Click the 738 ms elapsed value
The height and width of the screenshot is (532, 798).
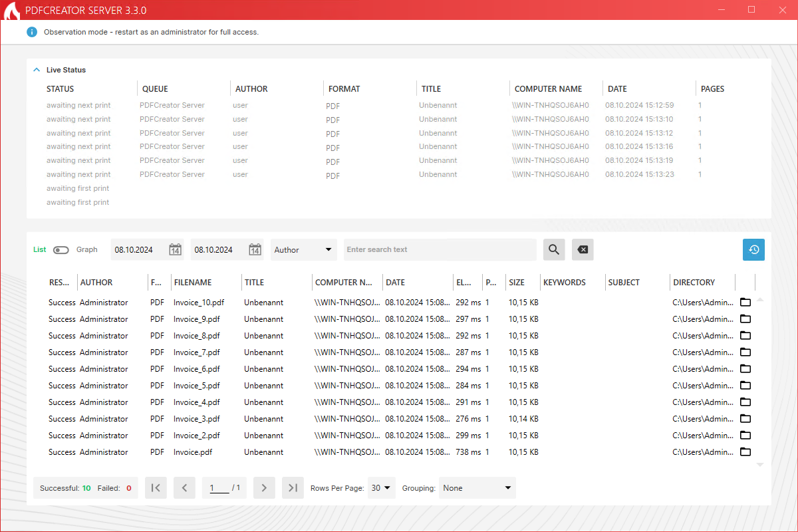tap(468, 452)
